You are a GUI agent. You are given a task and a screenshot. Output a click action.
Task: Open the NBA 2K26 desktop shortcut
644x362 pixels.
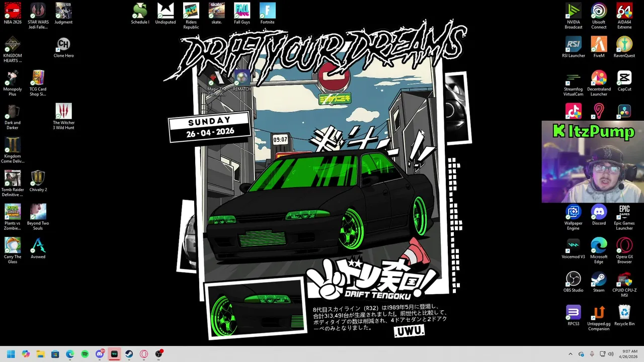13,14
